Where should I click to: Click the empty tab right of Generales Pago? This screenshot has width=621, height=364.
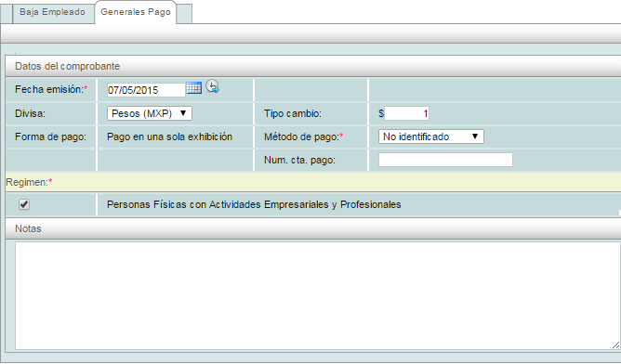(184, 14)
